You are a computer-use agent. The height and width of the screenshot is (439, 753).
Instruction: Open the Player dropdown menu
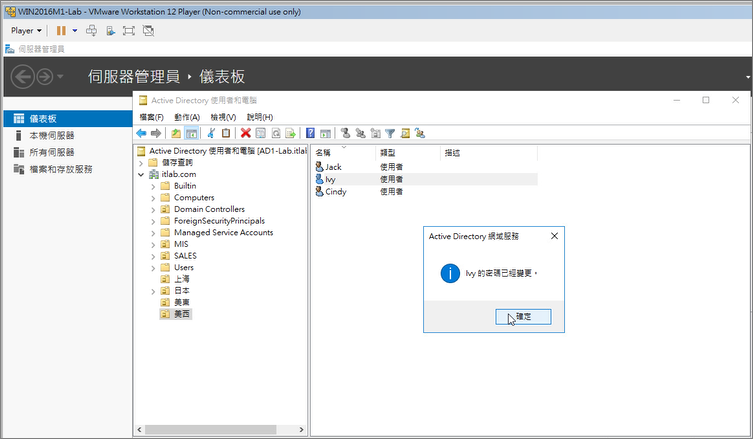(26, 31)
